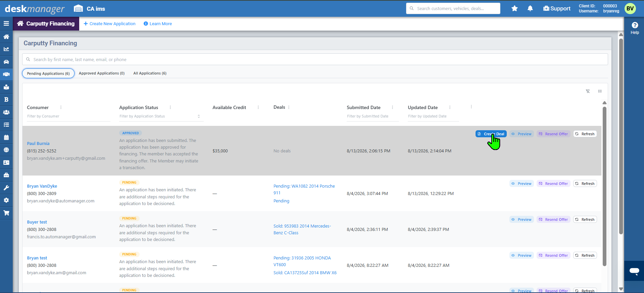Viewport: 644px width, 293px height.
Task: Open deal Pending: WA1082 2014 Porsche 911
Action: pos(304,189)
